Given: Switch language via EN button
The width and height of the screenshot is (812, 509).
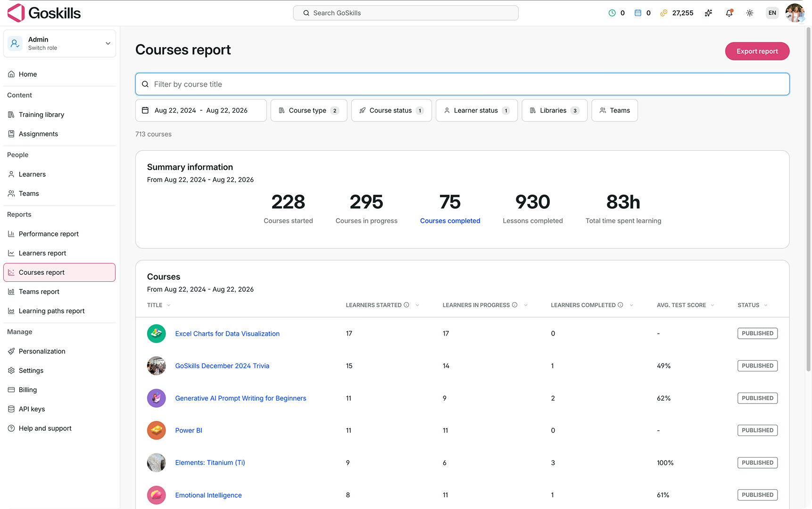Looking at the screenshot, I should click(772, 13).
